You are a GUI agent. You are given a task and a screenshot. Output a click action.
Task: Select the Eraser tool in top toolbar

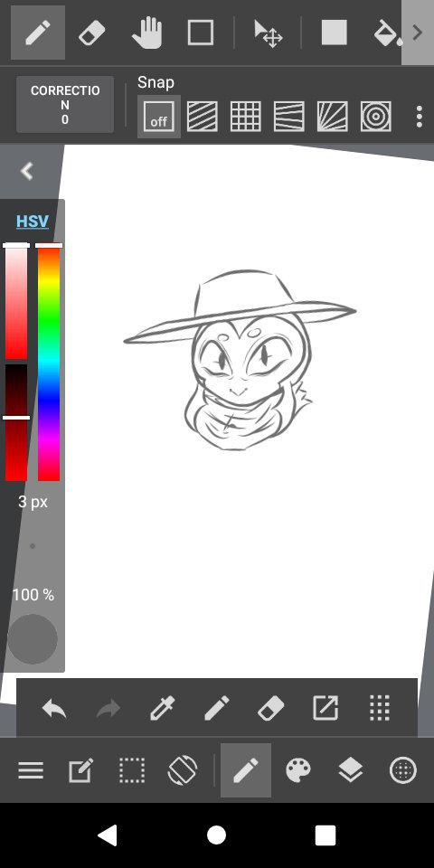tap(92, 33)
